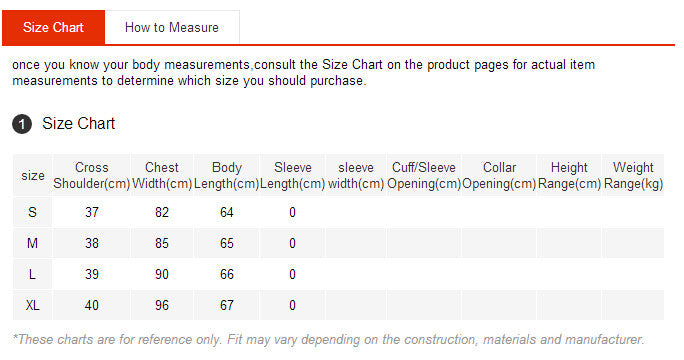The height and width of the screenshot is (360, 684).
Task: Click the size M row label
Action: click(32, 243)
